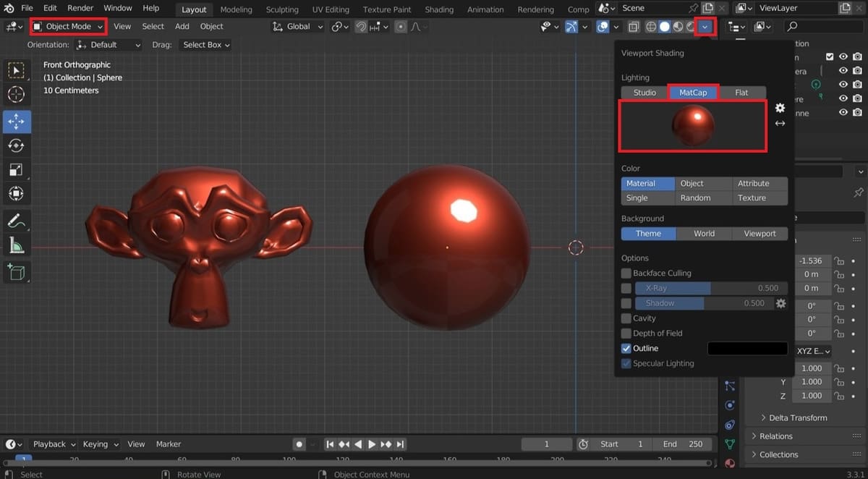The height and width of the screenshot is (479, 868).
Task: Select the Annotate tool
Action: point(15,221)
